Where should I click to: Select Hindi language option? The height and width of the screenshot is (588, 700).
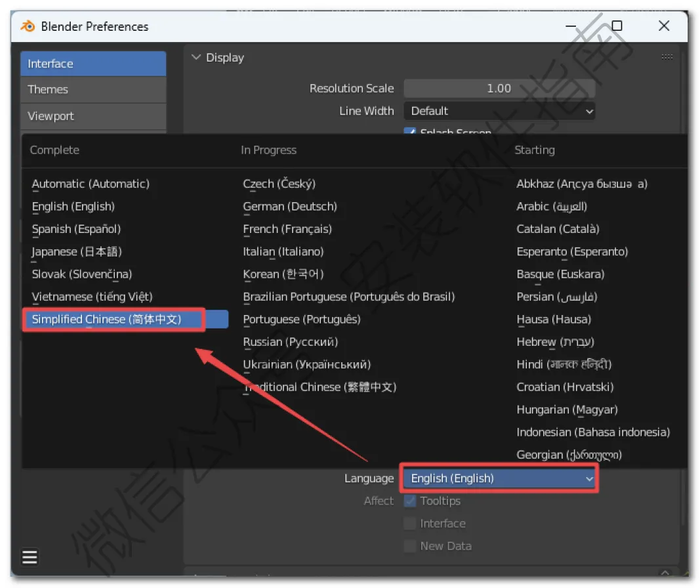point(564,365)
